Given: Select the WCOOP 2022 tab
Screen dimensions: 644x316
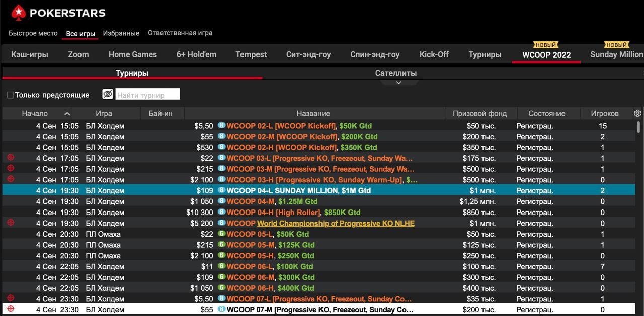Looking at the screenshot, I should [x=546, y=55].
